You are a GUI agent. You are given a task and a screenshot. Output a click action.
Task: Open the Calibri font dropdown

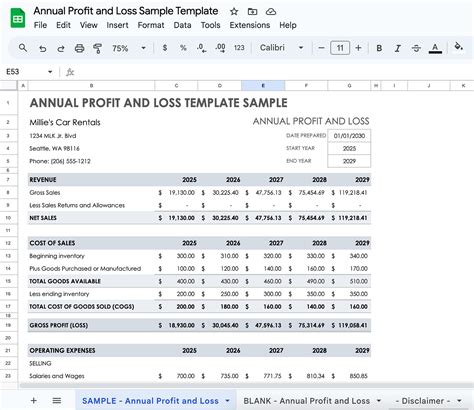[282, 48]
